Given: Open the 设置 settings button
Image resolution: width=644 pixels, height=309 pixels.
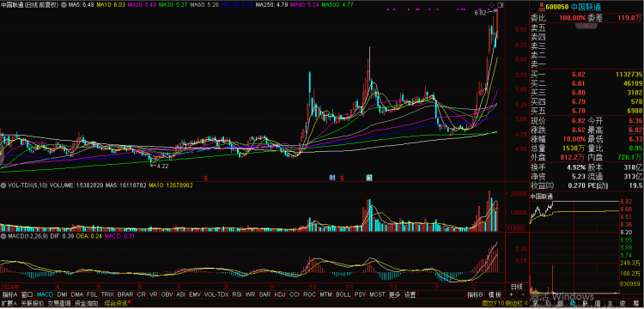Looking at the screenshot, I should (x=410, y=294).
